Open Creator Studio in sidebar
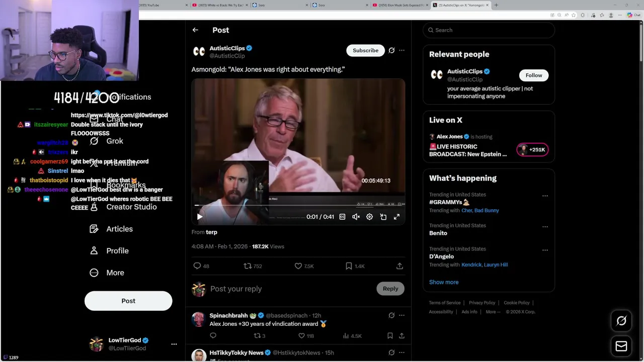Screen dimensions: 644x362 click(x=123, y=207)
